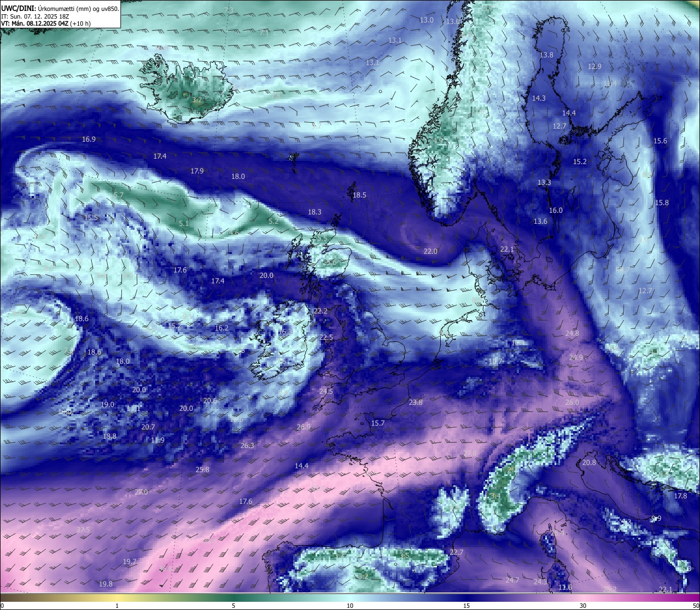The width and height of the screenshot is (700, 610).
Task: Click the 5.7 value in the green band
Action: (119, 195)
